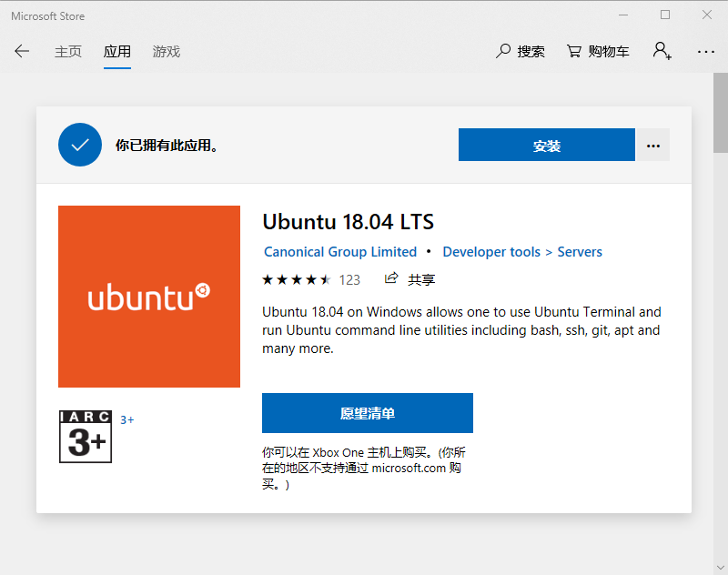The height and width of the screenshot is (575, 728).
Task: Switch to the 游戏 tab
Action: point(167,52)
